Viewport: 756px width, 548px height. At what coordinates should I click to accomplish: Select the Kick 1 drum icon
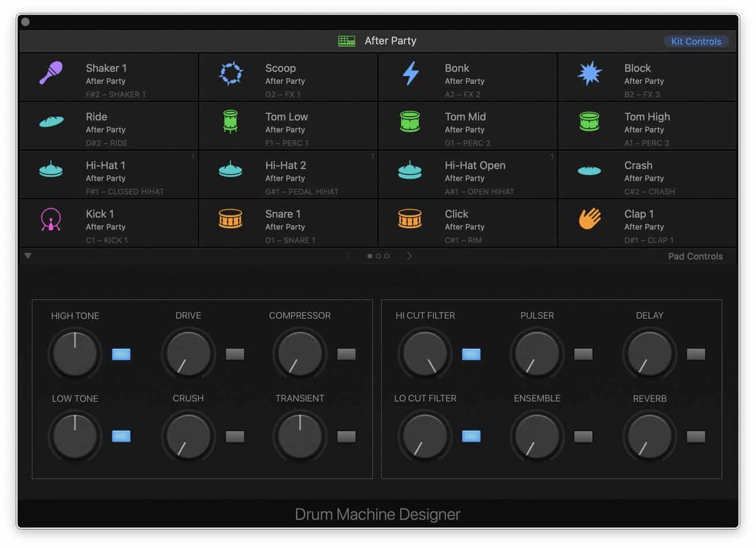tap(51, 219)
